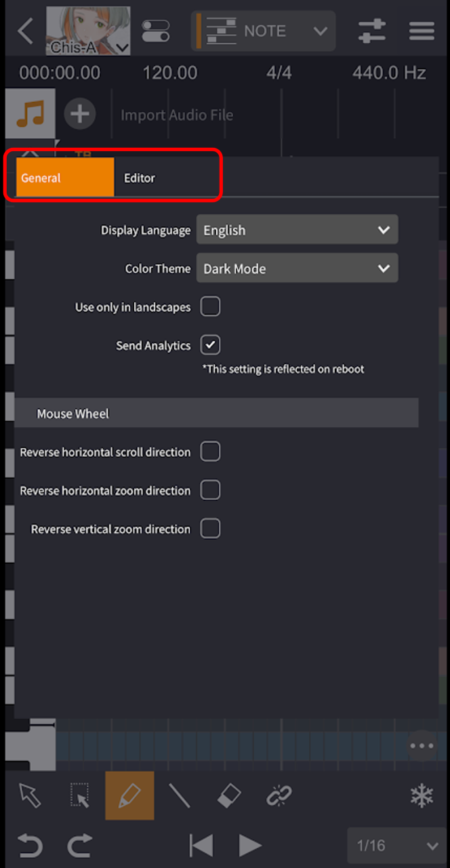Viewport: 450px width, 868px height.
Task: Select the pencil draw tool
Action: click(129, 795)
